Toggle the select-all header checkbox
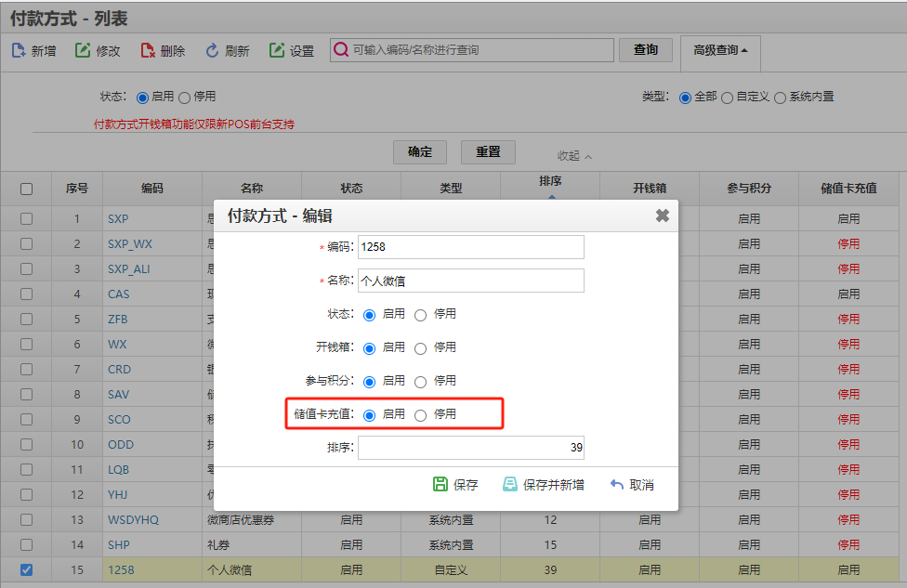Screen dimensions: 907x588 27,189
